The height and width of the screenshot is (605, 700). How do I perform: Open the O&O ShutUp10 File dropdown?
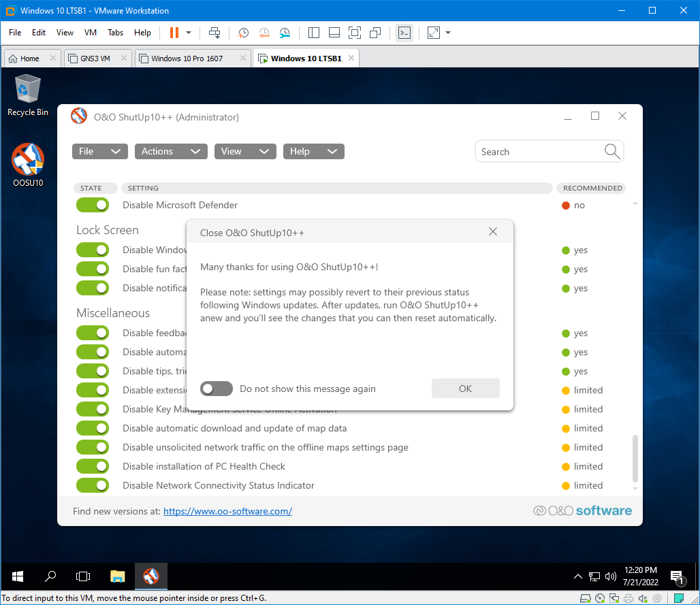(x=100, y=151)
